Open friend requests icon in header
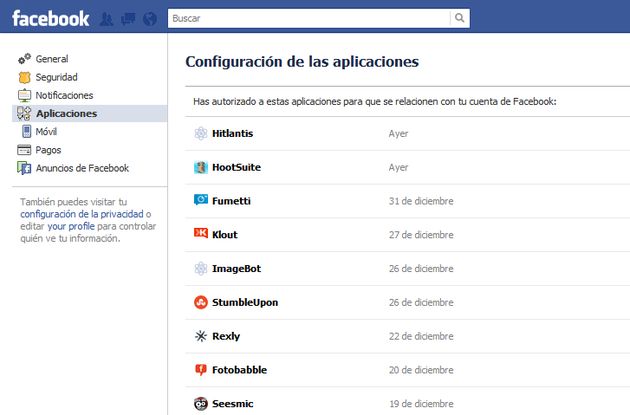 pyautogui.click(x=106, y=19)
